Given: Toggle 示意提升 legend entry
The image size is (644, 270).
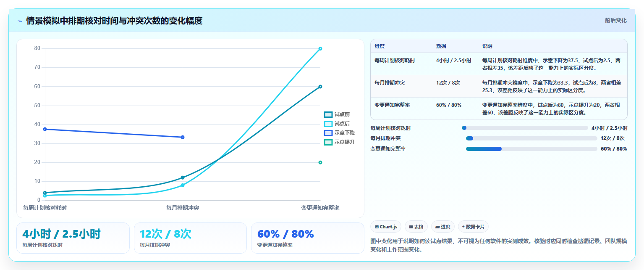Looking at the screenshot, I should [339, 142].
